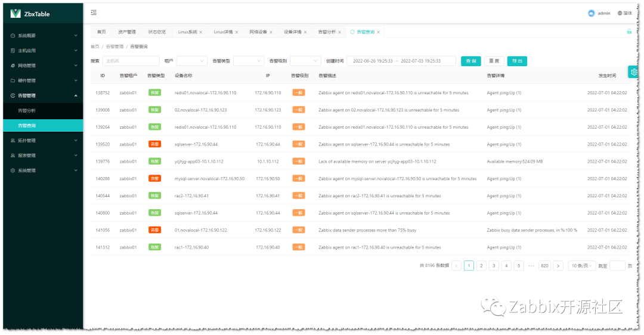Click the 首页 breadcrumb link
The height and width of the screenshot is (335, 644).
pos(95,46)
